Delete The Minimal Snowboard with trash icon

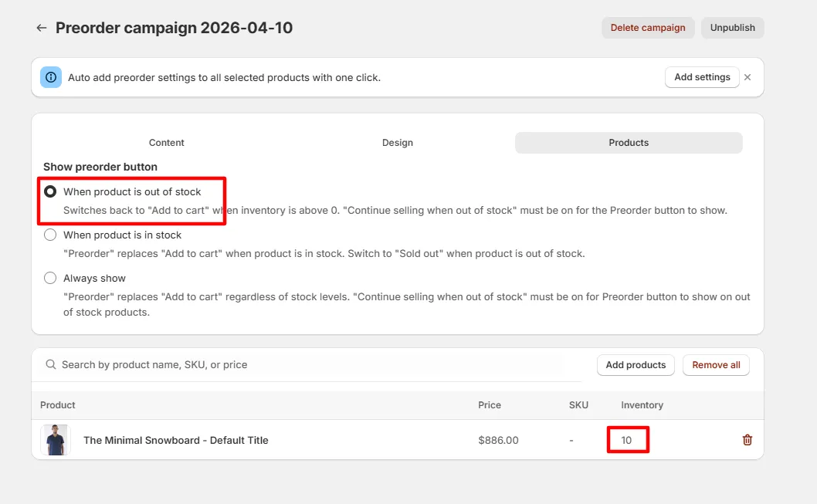pos(748,440)
